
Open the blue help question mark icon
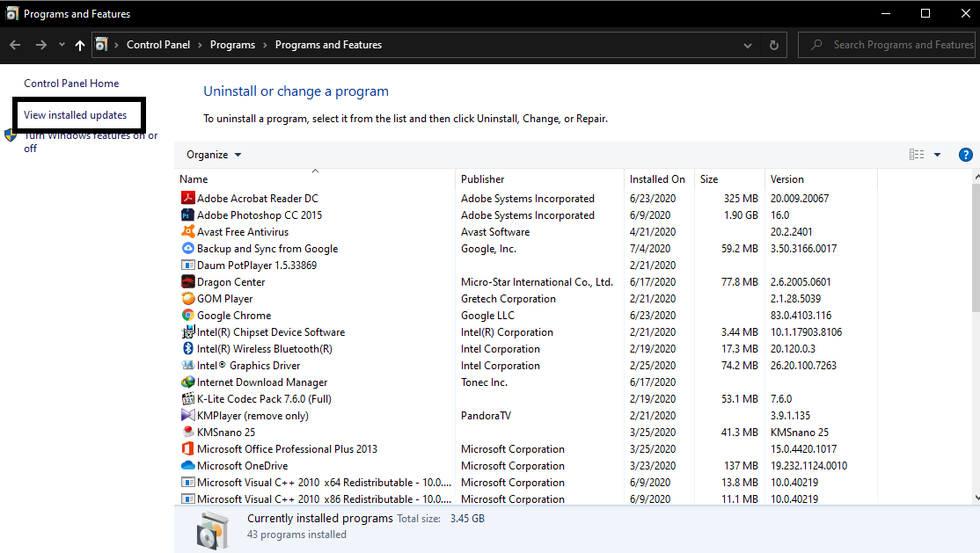pyautogui.click(x=965, y=155)
